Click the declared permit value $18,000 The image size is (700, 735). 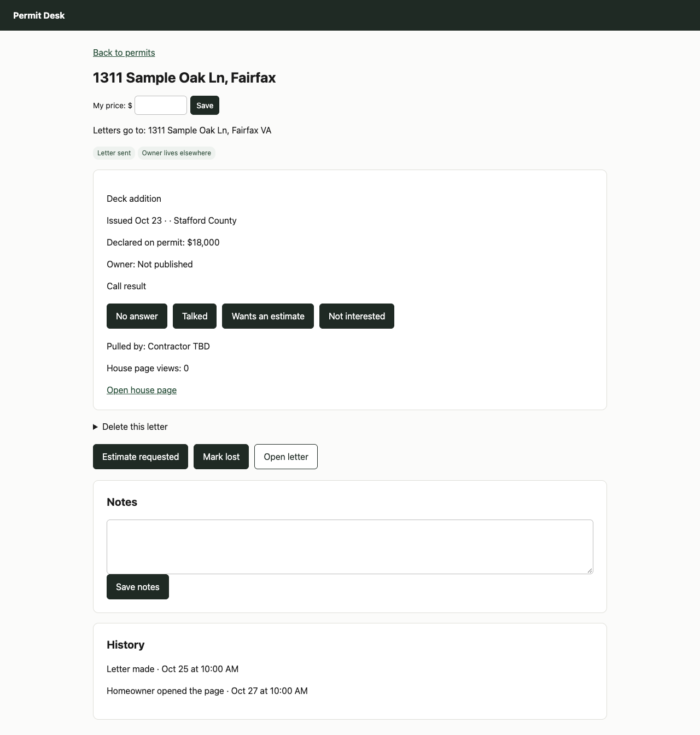(203, 242)
